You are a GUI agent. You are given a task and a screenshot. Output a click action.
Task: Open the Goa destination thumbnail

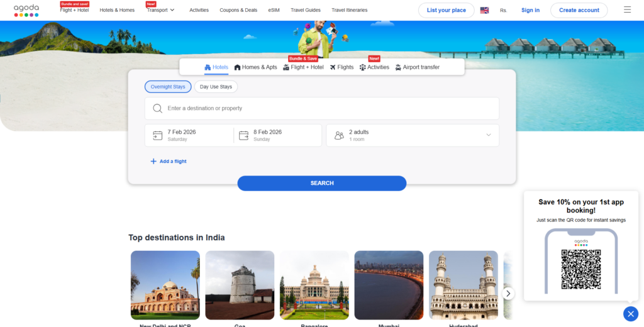[240, 285]
